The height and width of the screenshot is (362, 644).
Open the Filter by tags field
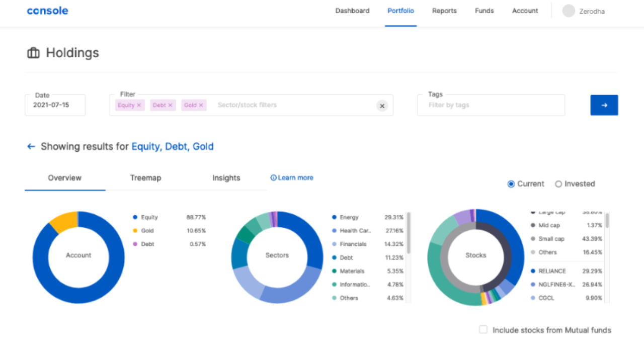point(491,105)
